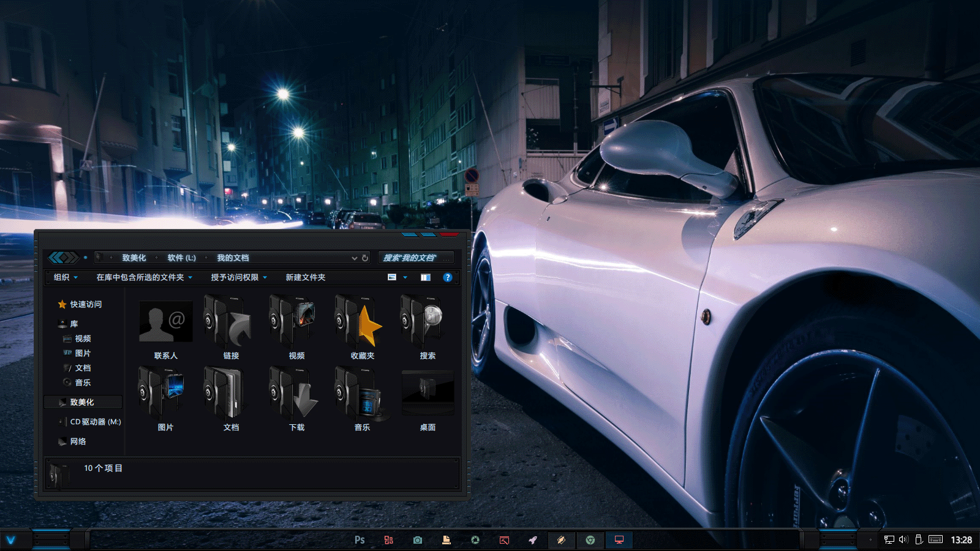Open Chrome from the taskbar
Image resolution: width=980 pixels, height=551 pixels.
coord(590,540)
